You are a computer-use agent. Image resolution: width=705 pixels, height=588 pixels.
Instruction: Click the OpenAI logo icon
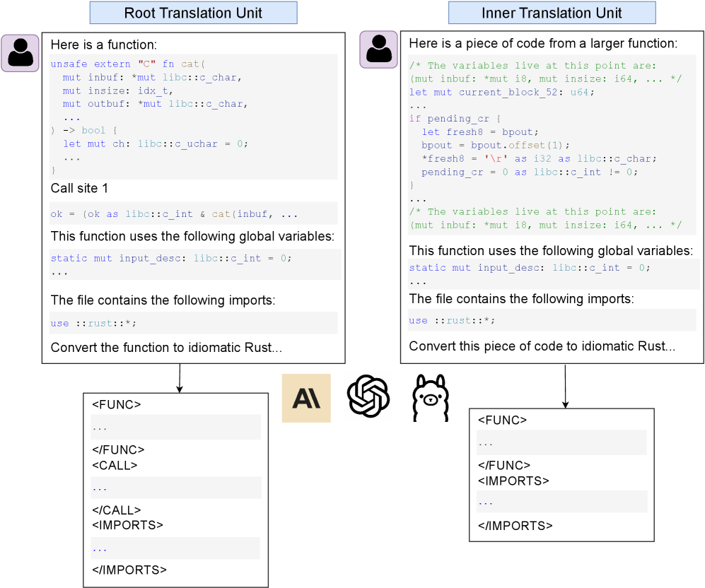[368, 396]
